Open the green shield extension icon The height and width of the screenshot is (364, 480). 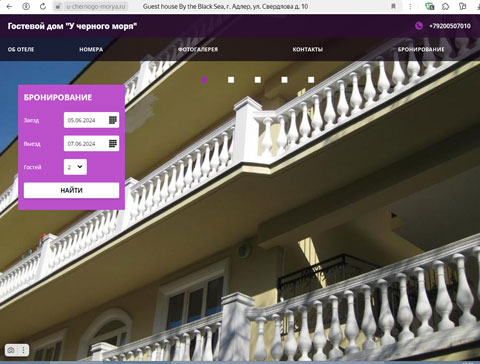tap(429, 6)
